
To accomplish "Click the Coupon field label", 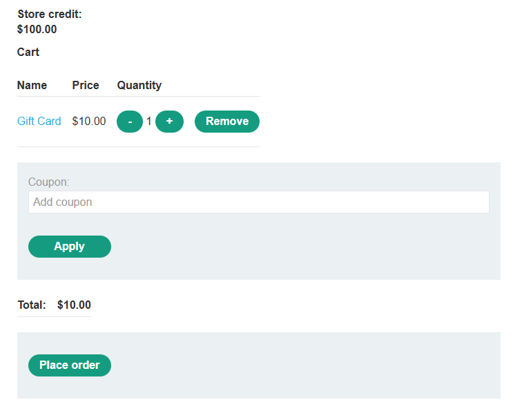I will click(48, 182).
